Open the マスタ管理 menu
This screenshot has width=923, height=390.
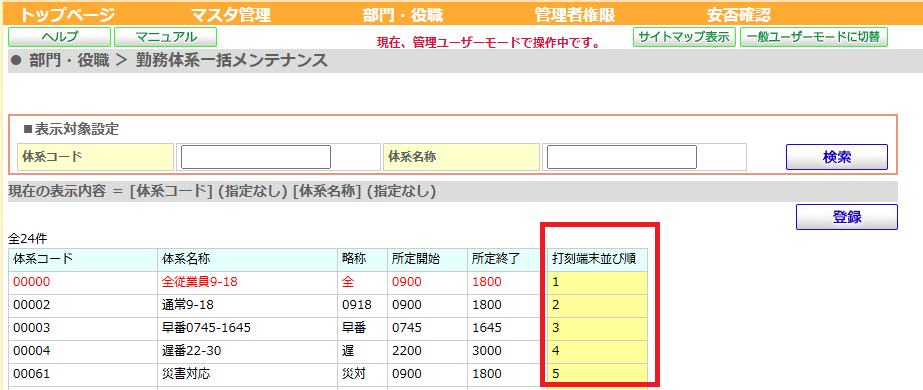tap(231, 15)
